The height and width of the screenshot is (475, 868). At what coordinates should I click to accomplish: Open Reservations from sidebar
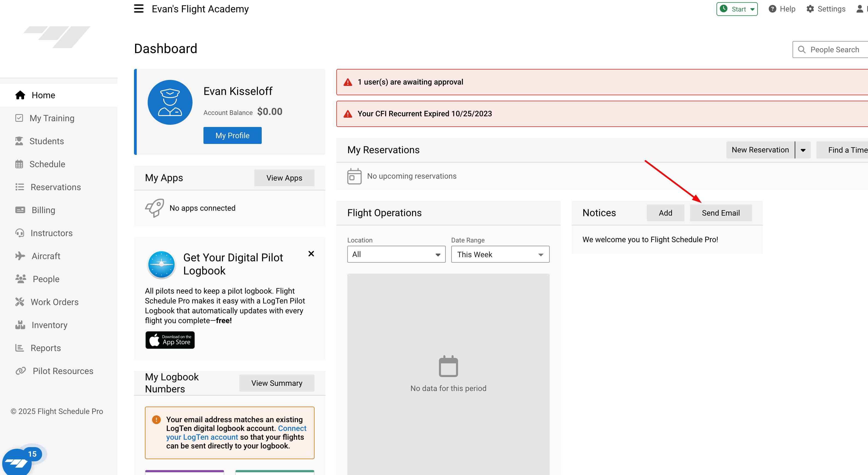pos(59,187)
